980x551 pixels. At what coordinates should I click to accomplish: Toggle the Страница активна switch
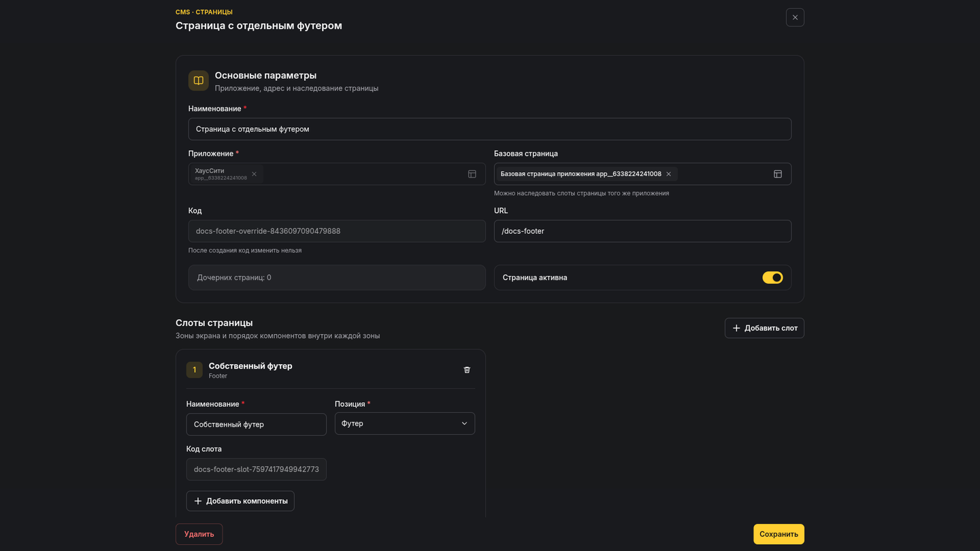point(772,278)
